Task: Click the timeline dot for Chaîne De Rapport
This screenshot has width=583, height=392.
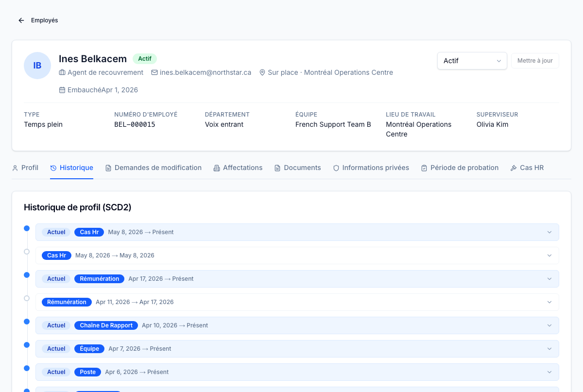Action: [27, 322]
